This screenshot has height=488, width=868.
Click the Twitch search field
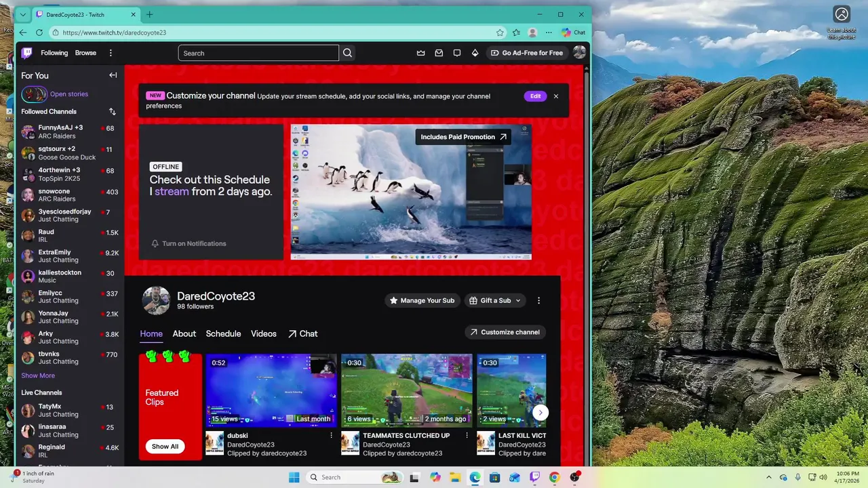[x=258, y=53]
